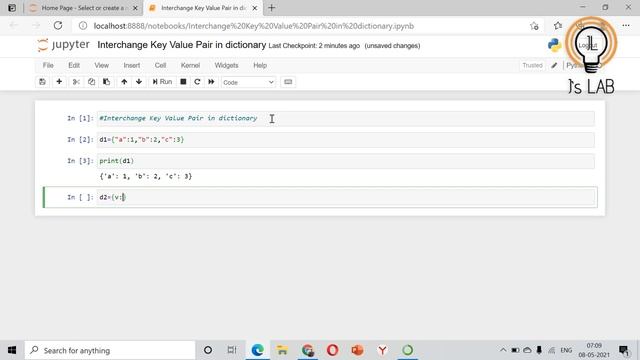Go back in browser history
640x360 pixels.
13,26
